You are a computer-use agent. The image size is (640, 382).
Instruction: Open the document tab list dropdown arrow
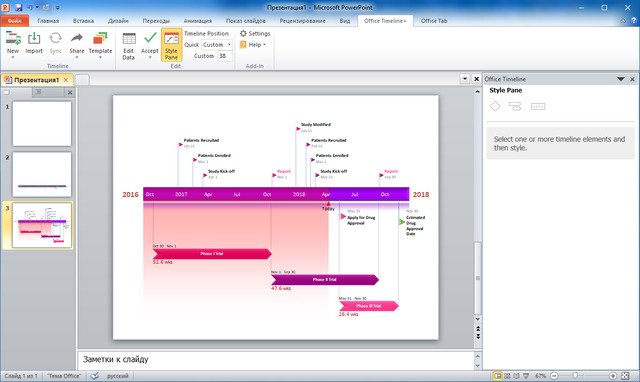click(464, 79)
